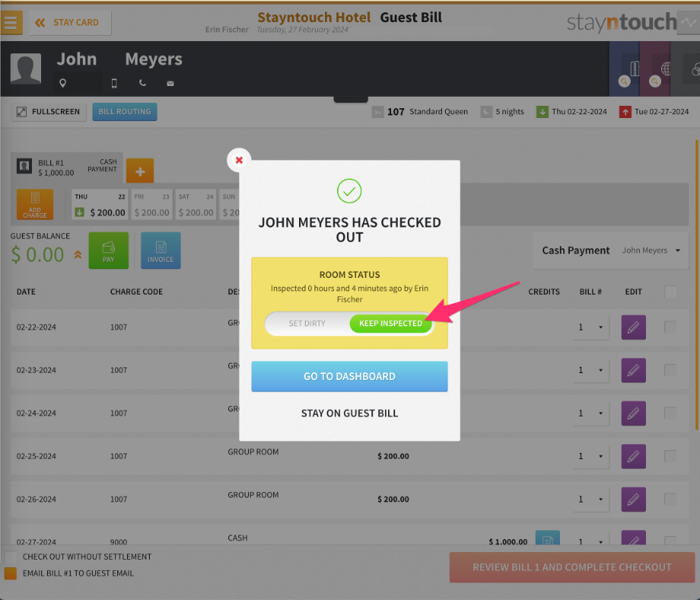
Task: Edit charge on 02-22-2024 row
Action: [634, 327]
